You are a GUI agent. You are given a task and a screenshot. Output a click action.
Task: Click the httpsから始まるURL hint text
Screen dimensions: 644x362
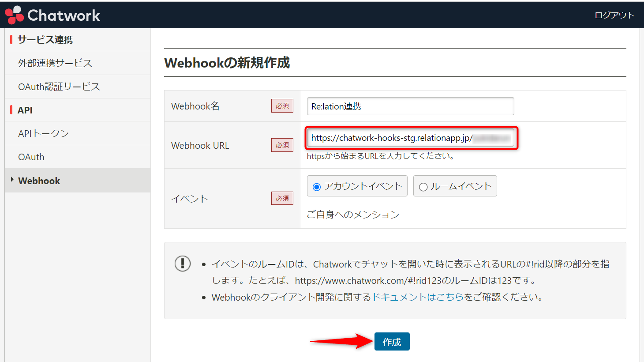click(x=381, y=156)
